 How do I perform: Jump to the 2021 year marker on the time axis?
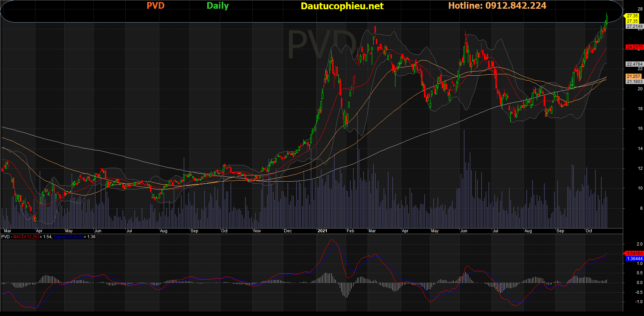coord(322,231)
